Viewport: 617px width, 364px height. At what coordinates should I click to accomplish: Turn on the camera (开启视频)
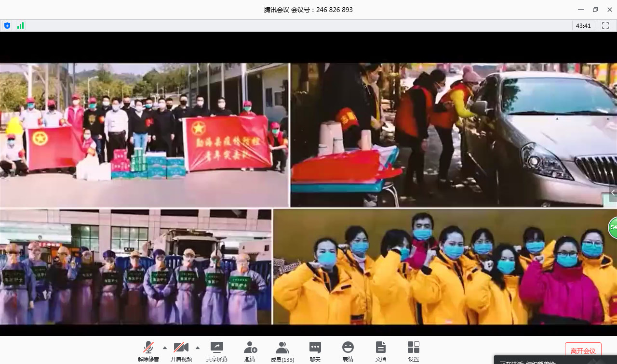[x=181, y=351]
